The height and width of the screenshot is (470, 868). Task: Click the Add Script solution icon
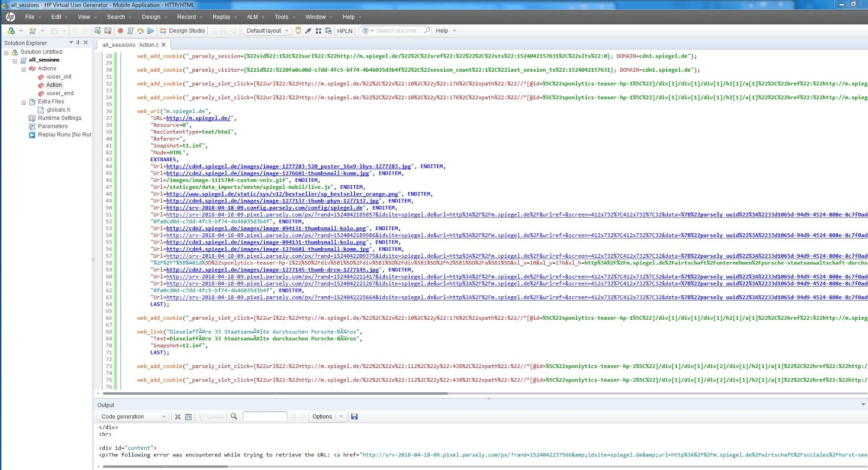[11, 31]
